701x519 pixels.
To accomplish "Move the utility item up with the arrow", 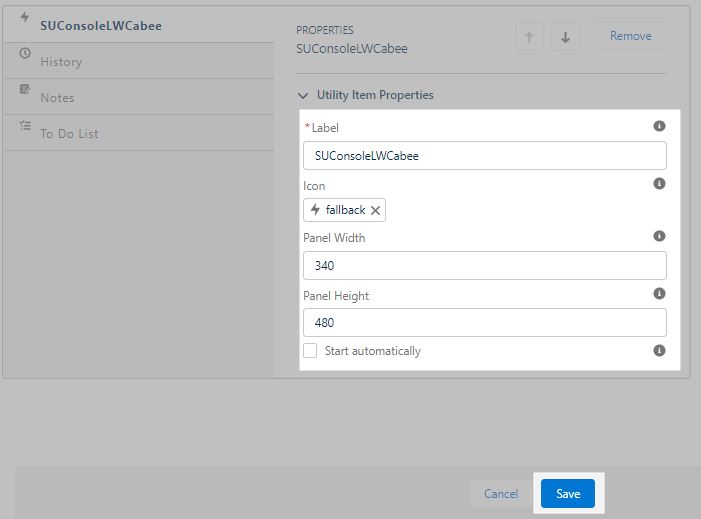I will coord(529,37).
